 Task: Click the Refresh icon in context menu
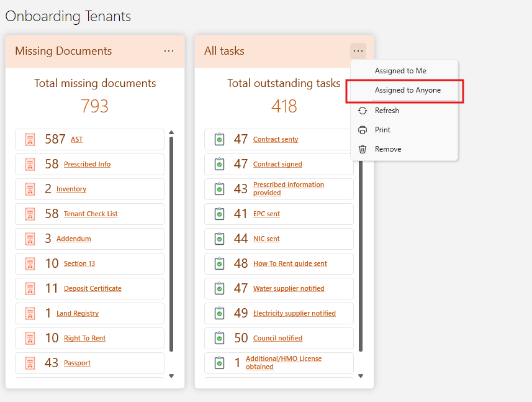[363, 111]
